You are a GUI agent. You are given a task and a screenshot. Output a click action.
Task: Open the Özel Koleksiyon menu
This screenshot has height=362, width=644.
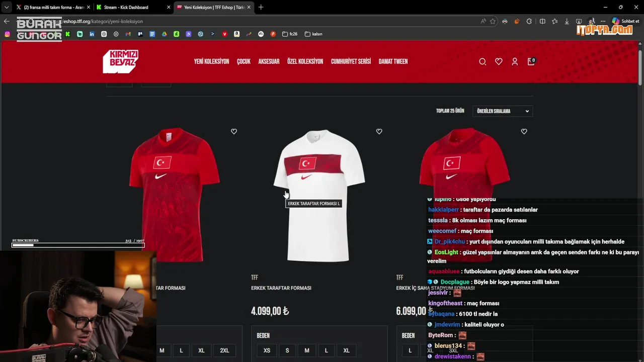tap(305, 61)
